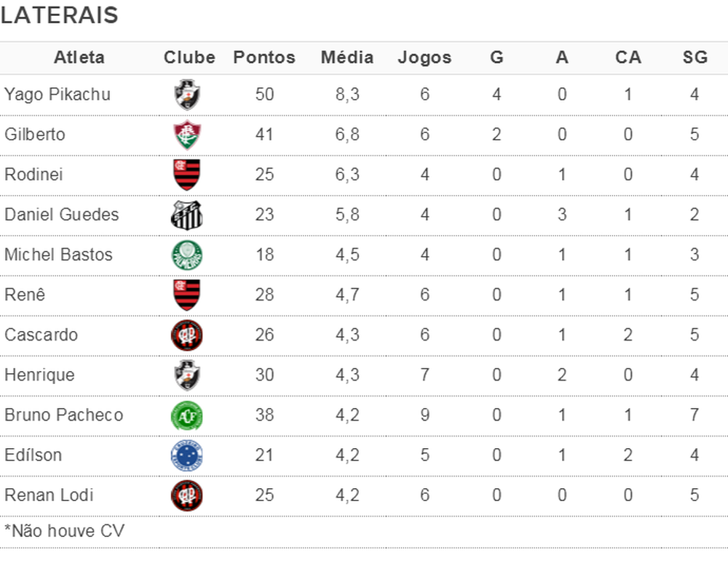Sort table by Pontos column header
This screenshot has width=728, height=579.
tap(264, 58)
